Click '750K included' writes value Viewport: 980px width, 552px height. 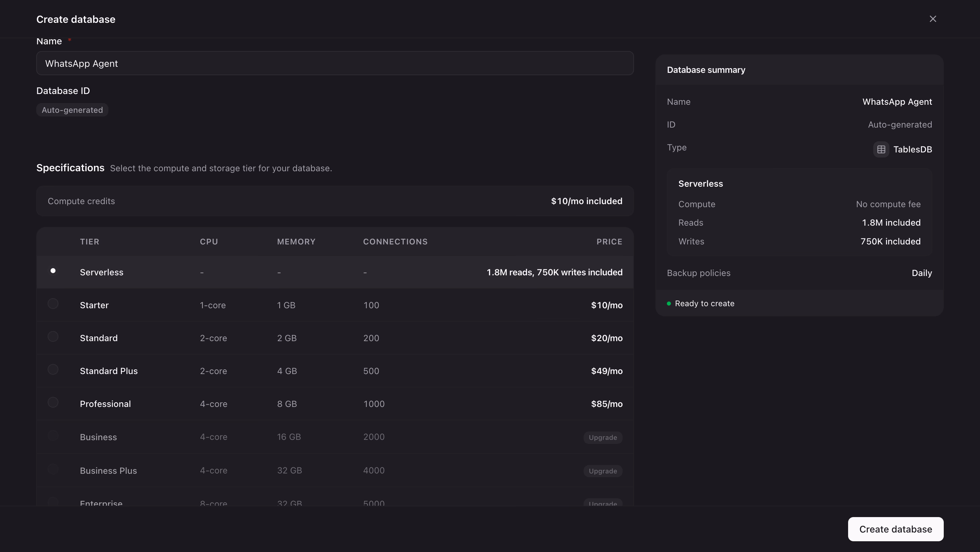click(x=891, y=241)
